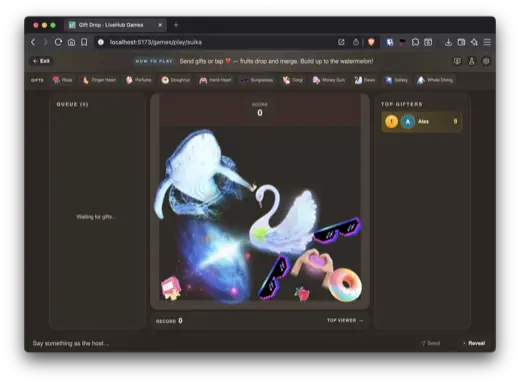Send a Swan gift

[364, 80]
